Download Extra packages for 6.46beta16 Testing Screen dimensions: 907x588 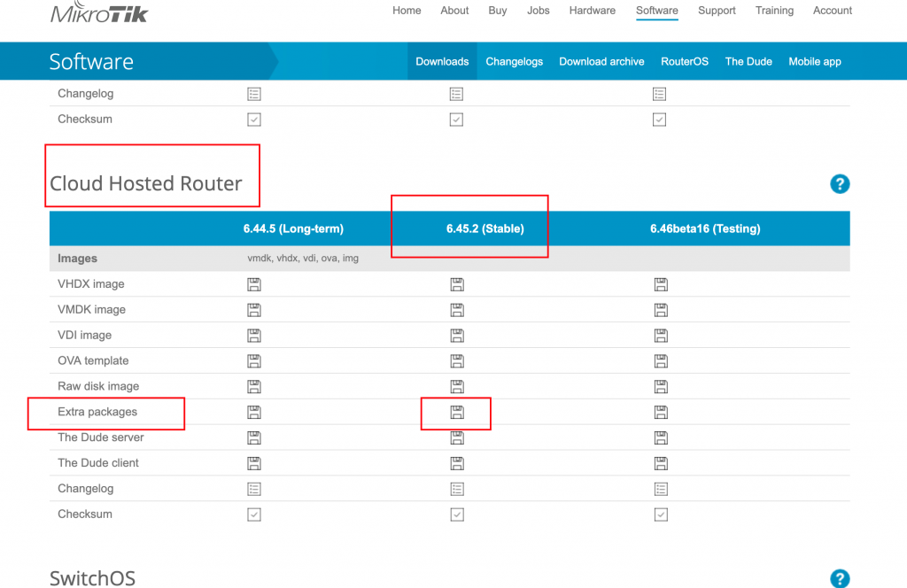(661, 412)
